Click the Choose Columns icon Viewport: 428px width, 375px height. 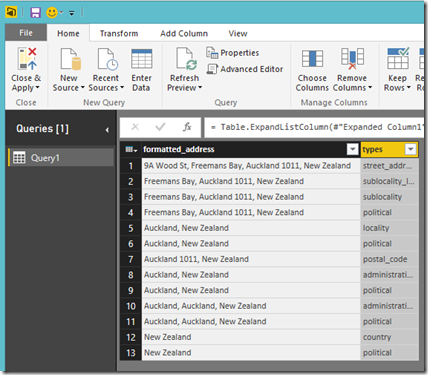[x=312, y=59]
